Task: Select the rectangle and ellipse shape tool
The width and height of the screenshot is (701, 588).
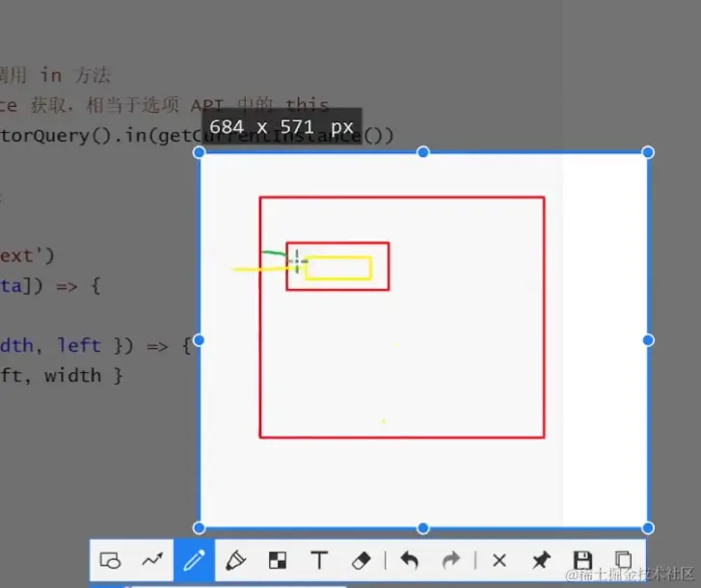Action: [x=111, y=560]
